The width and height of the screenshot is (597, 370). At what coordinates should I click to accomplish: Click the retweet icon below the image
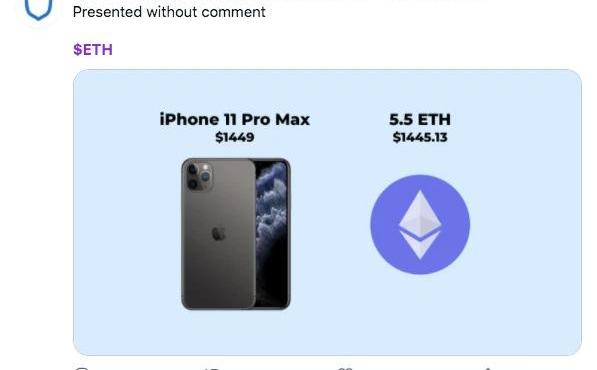[x=212, y=368]
